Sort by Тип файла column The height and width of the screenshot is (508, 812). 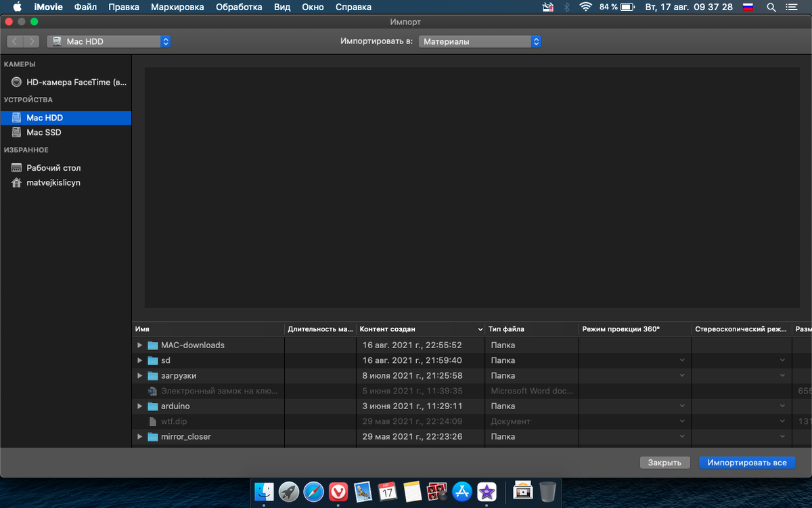coord(532,329)
